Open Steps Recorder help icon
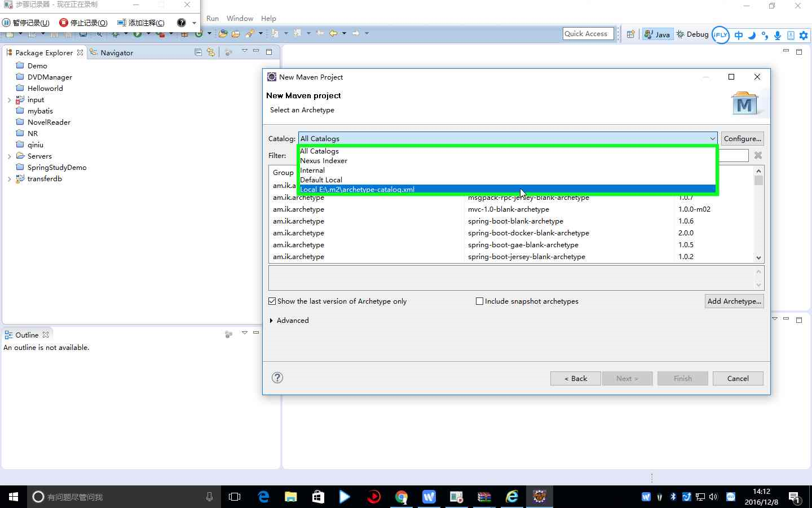Screen dimensions: 812x508 coord(181,23)
